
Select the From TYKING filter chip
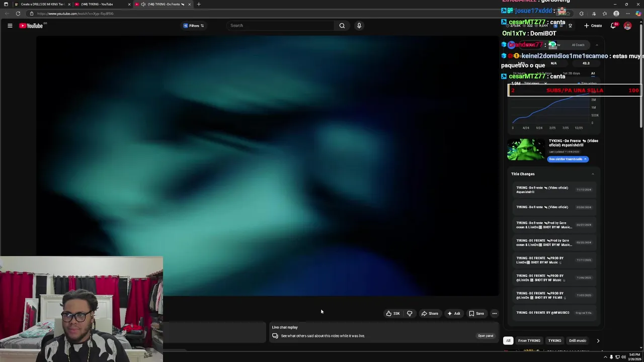click(x=529, y=341)
